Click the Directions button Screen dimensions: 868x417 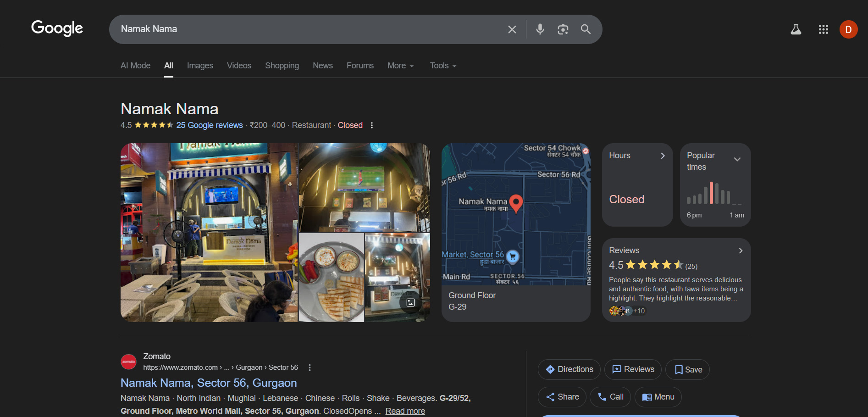(x=569, y=369)
